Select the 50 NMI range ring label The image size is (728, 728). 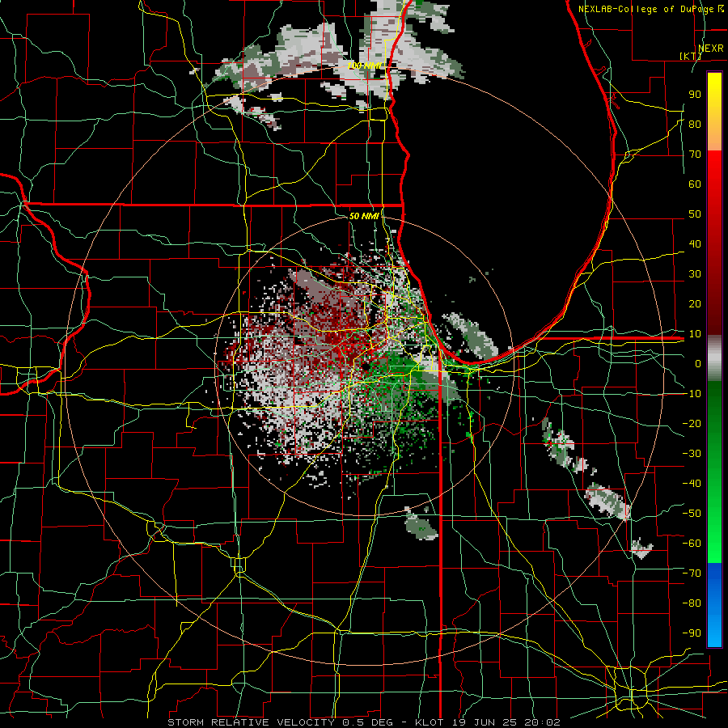[363, 216]
